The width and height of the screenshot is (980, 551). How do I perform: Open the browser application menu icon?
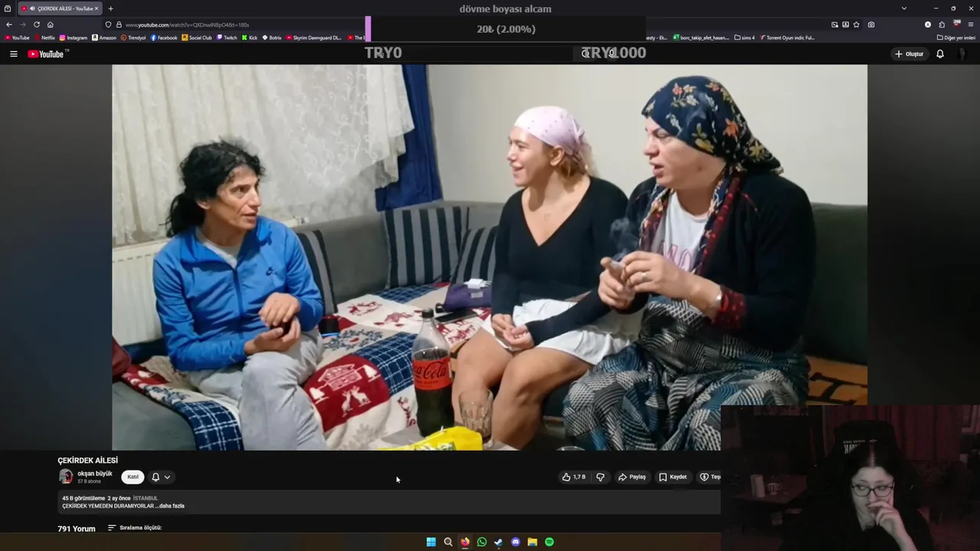pyautogui.click(x=971, y=24)
